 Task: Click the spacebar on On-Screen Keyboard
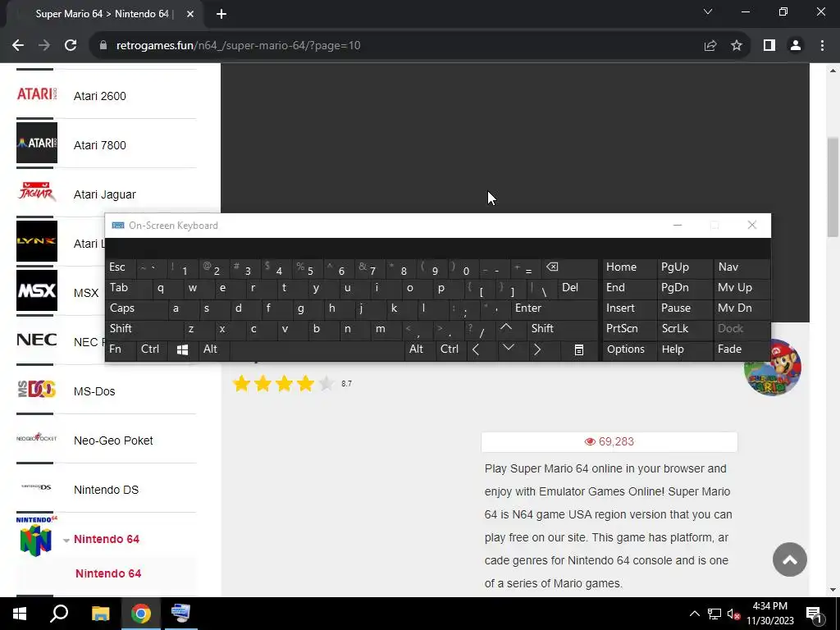(317, 349)
